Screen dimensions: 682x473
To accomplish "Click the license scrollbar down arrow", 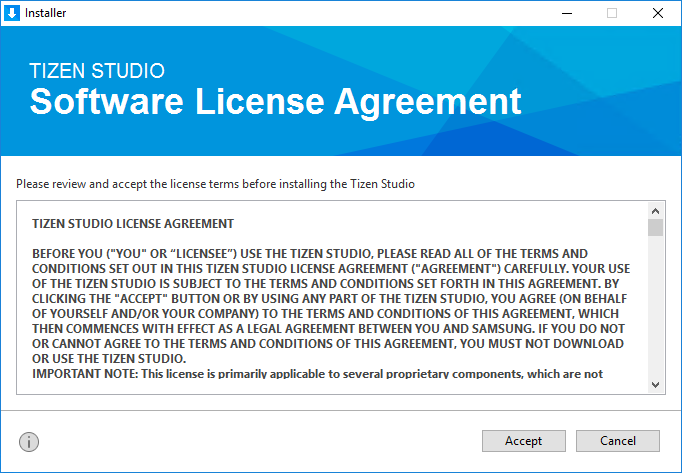I will [x=655, y=384].
